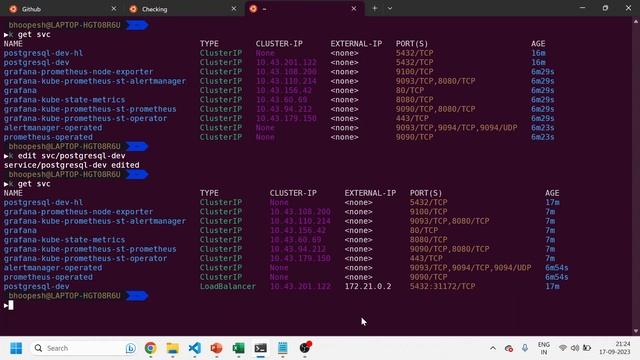The width and height of the screenshot is (640, 360).
Task: Click 'prometheus-operated' in the first table
Action: coord(48,137)
